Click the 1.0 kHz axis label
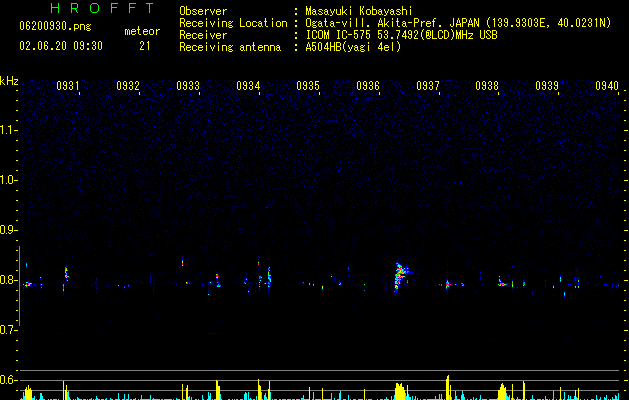The image size is (629, 400). 8,180
